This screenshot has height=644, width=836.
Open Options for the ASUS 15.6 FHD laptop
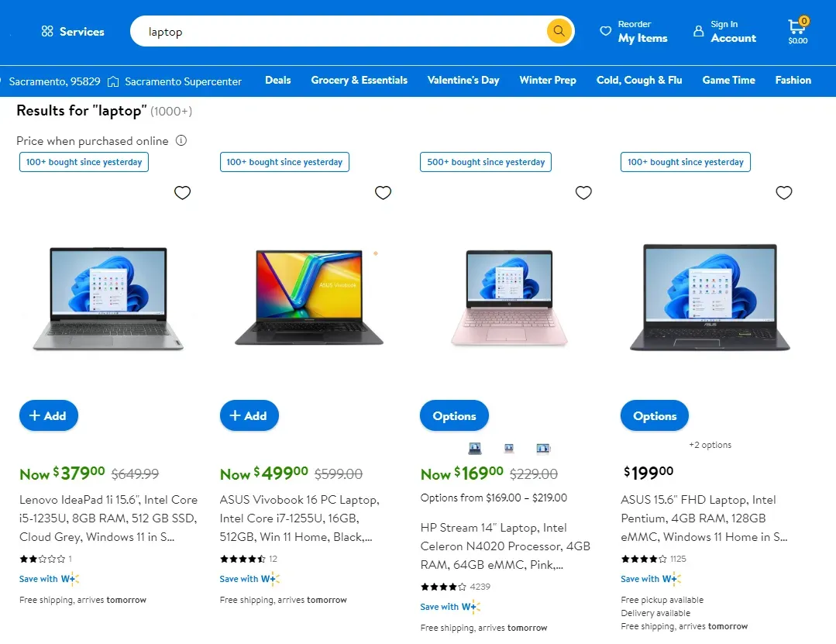[x=654, y=415]
